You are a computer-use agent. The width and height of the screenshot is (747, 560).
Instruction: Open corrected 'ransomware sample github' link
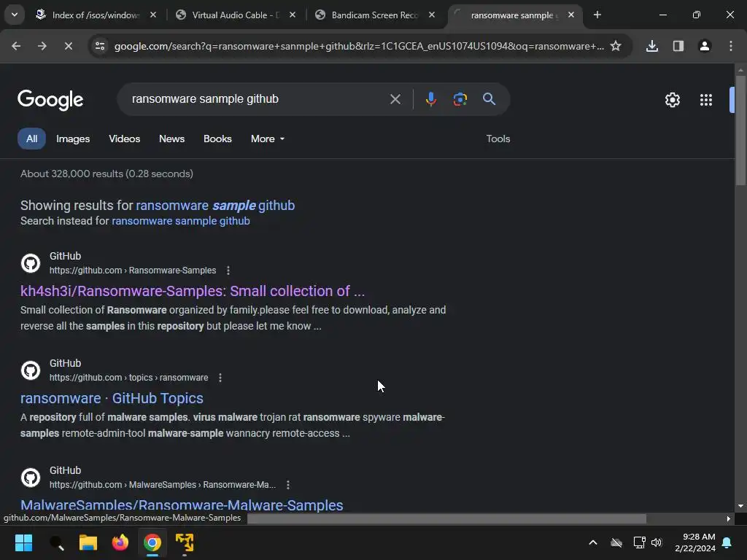(x=215, y=205)
